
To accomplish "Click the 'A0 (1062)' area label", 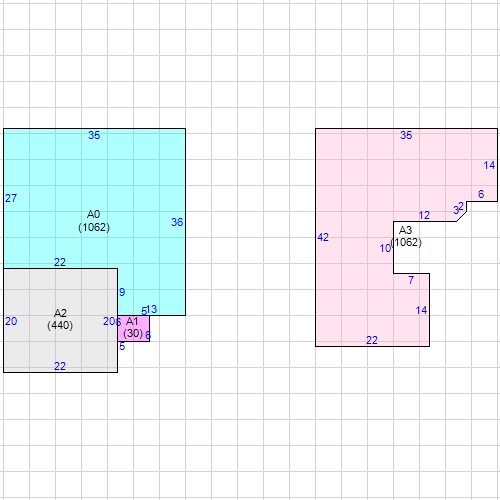I will pos(94,221).
